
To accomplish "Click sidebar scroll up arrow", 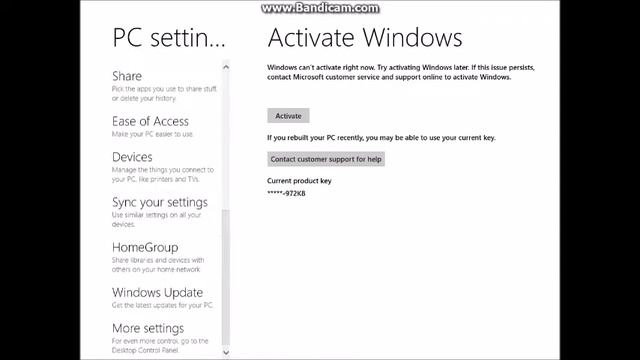I will coord(226,67).
